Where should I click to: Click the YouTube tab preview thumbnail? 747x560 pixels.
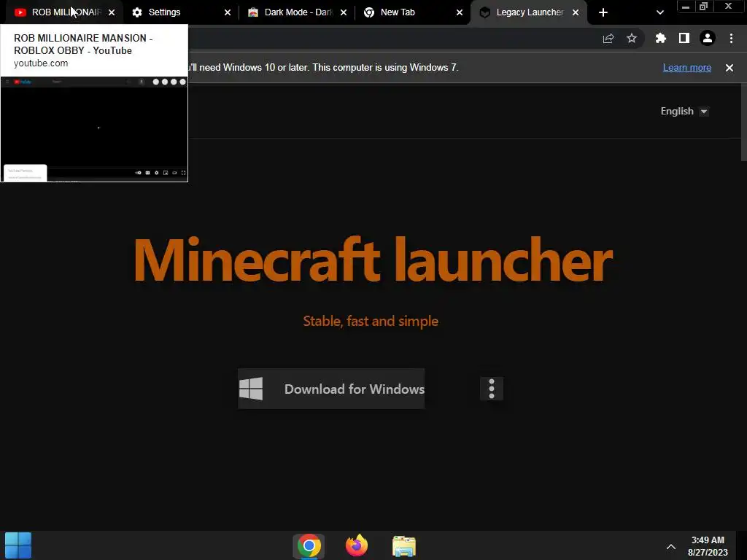pos(94,128)
